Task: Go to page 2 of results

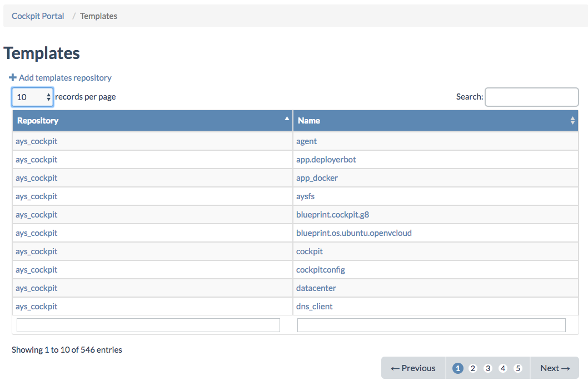Action: 473,368
